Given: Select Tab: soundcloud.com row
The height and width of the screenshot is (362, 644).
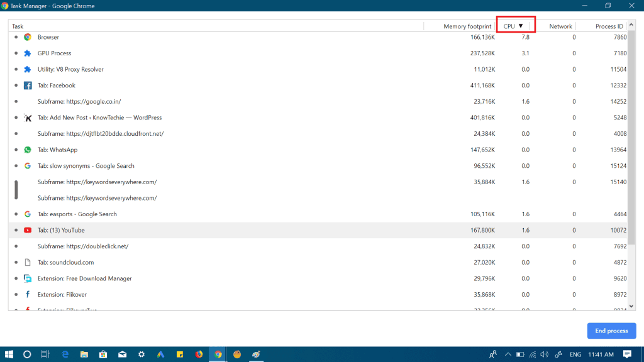Looking at the screenshot, I should 318,262.
